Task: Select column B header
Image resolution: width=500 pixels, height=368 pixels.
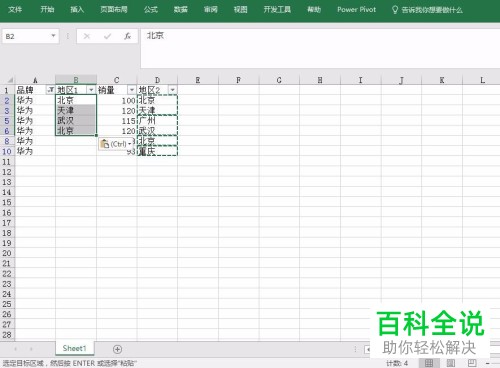Action: [x=76, y=80]
